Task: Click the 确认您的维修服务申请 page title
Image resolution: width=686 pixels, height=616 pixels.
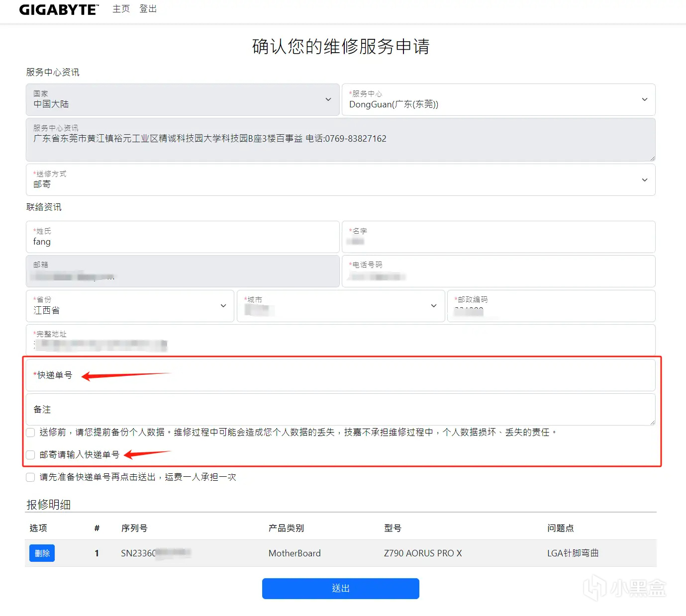Action: click(x=341, y=46)
